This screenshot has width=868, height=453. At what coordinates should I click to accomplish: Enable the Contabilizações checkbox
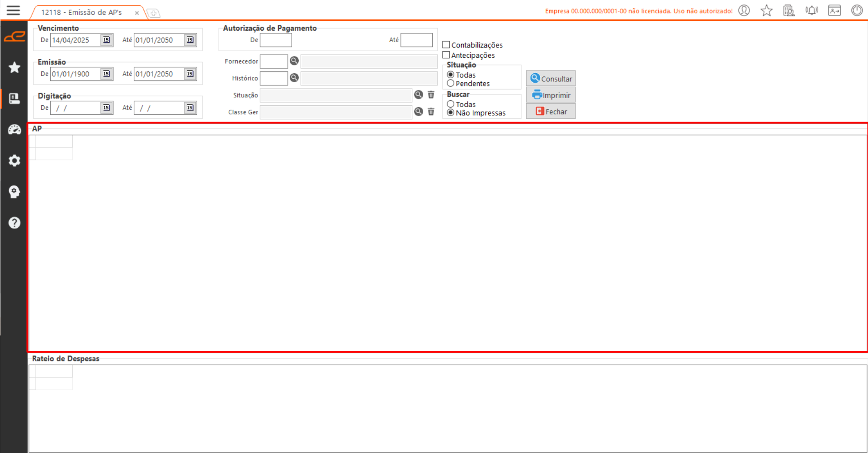pyautogui.click(x=446, y=45)
